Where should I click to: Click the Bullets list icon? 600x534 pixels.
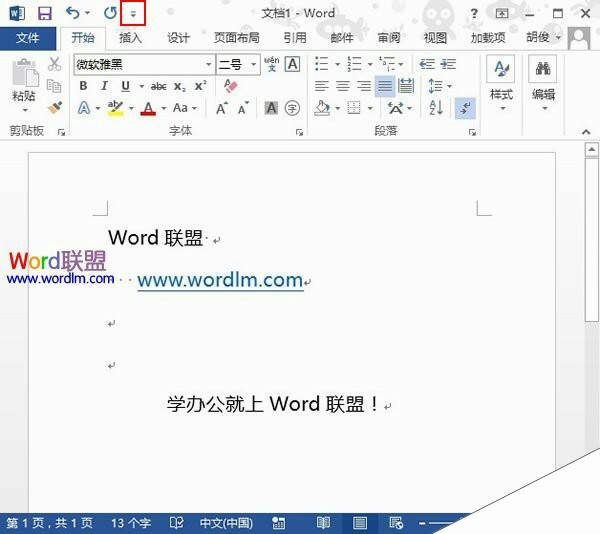[x=321, y=64]
